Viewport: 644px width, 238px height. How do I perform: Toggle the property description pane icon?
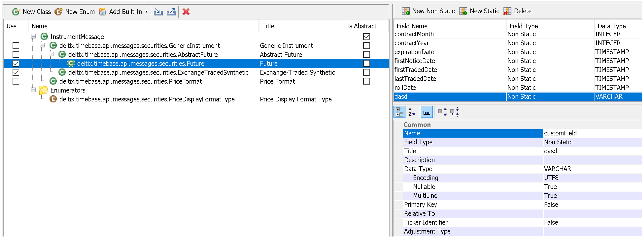(427, 112)
